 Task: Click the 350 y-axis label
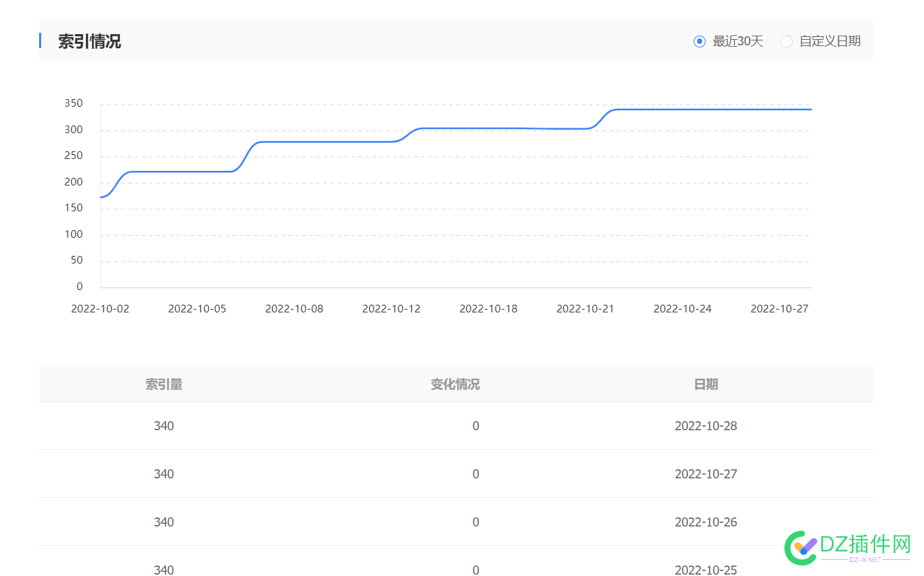click(x=73, y=103)
